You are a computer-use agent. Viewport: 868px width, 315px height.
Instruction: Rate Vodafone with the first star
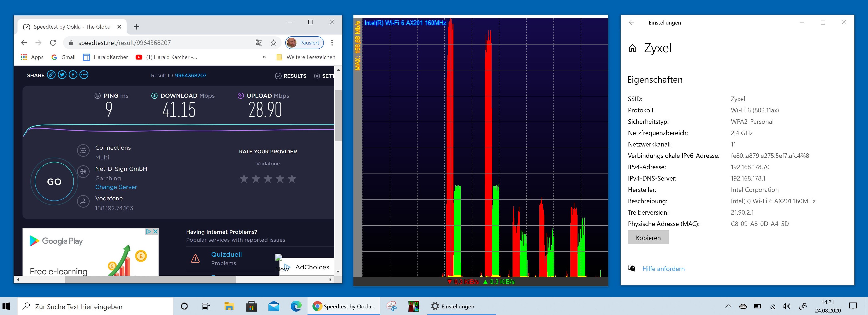pyautogui.click(x=244, y=179)
